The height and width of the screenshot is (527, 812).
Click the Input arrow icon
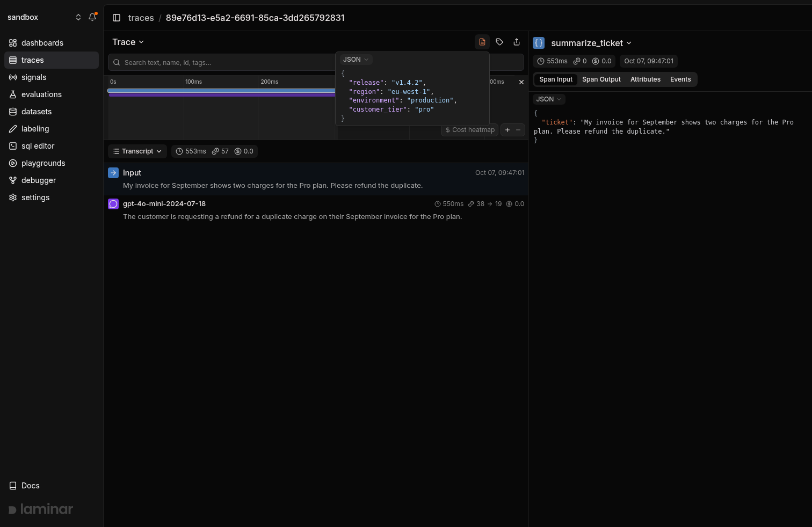(113, 173)
